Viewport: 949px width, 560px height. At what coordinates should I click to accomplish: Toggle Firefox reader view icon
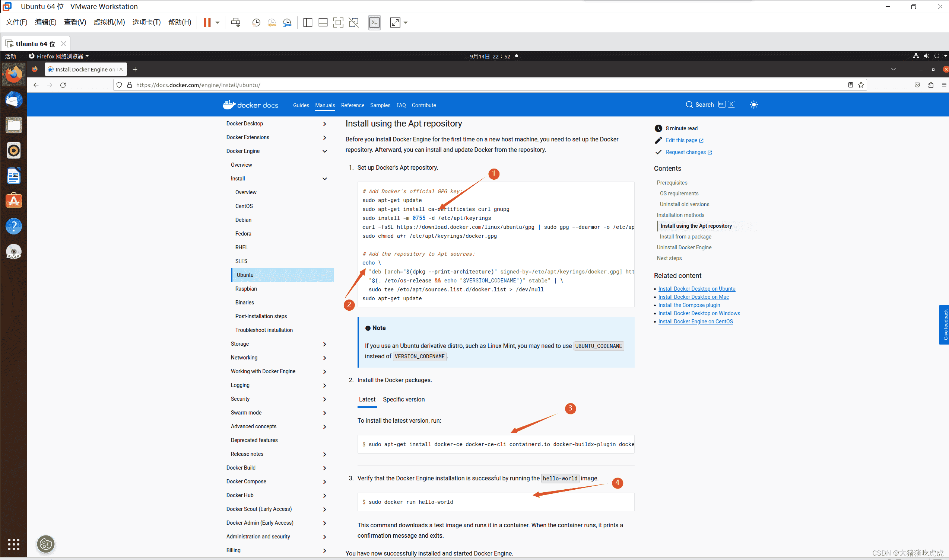point(850,85)
